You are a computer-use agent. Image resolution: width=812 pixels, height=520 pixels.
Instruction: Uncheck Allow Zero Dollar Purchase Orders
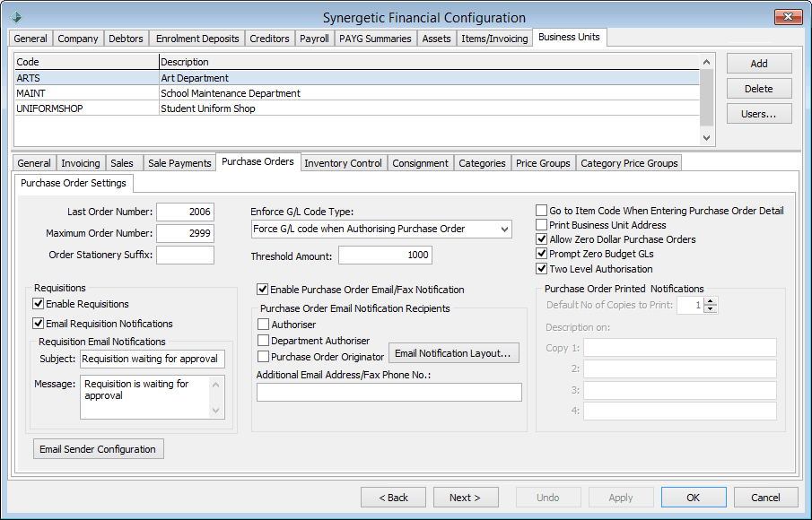tap(541, 239)
